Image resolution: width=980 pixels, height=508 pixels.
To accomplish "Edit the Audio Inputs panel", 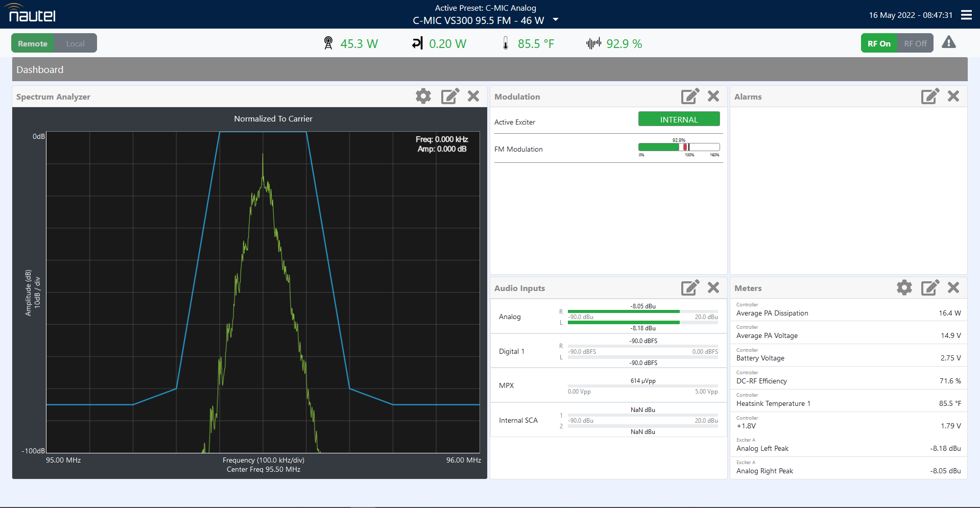I will 690,287.
